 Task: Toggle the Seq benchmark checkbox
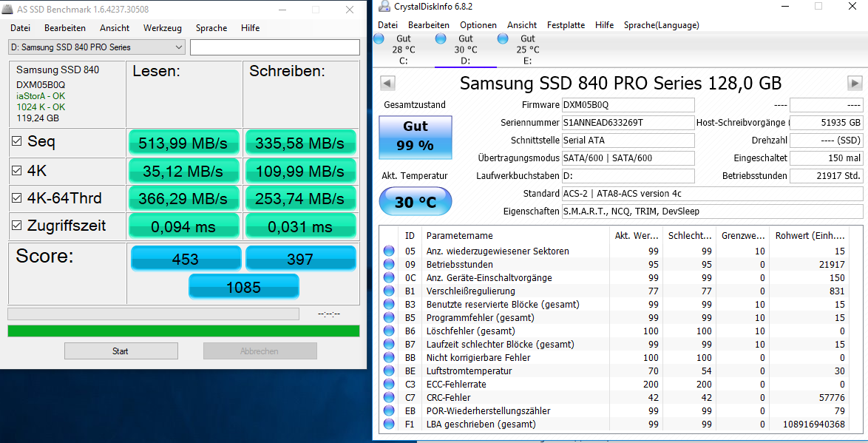[x=16, y=141]
